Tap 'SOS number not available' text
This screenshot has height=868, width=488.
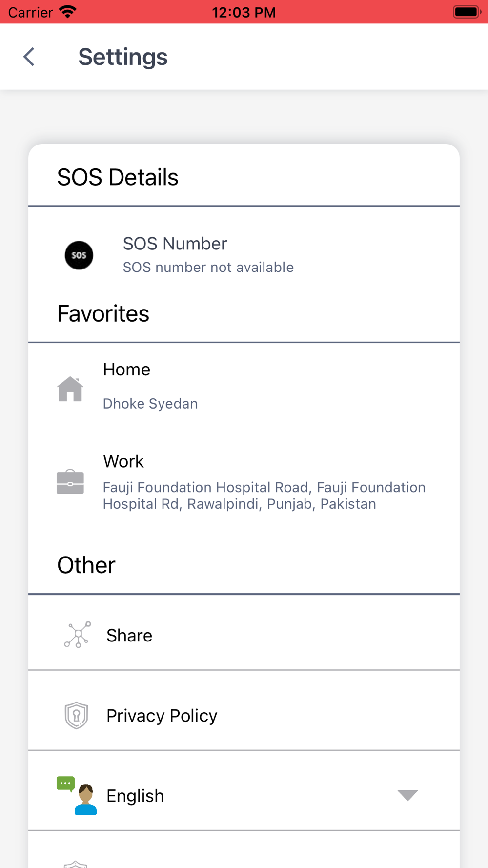(208, 267)
